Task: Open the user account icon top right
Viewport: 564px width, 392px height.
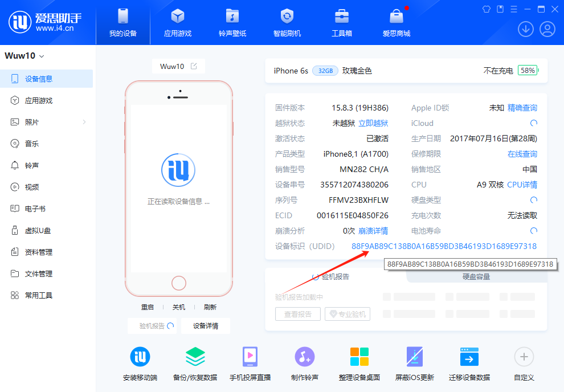Action: (546, 29)
